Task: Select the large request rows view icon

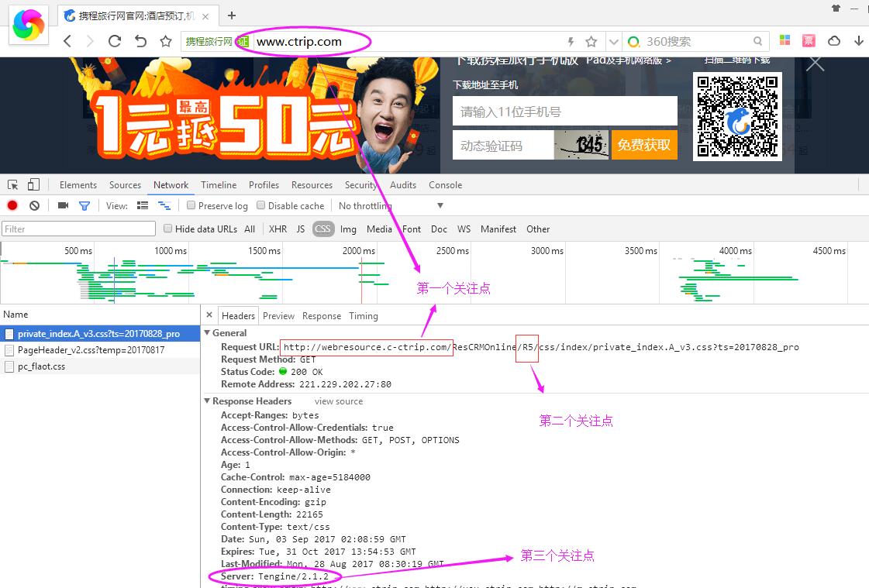Action: pos(143,205)
